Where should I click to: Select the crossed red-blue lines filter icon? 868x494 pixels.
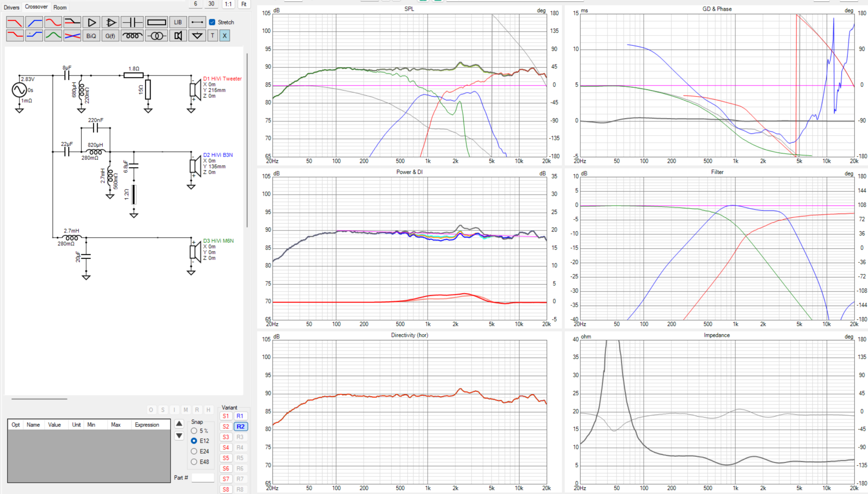[72, 36]
